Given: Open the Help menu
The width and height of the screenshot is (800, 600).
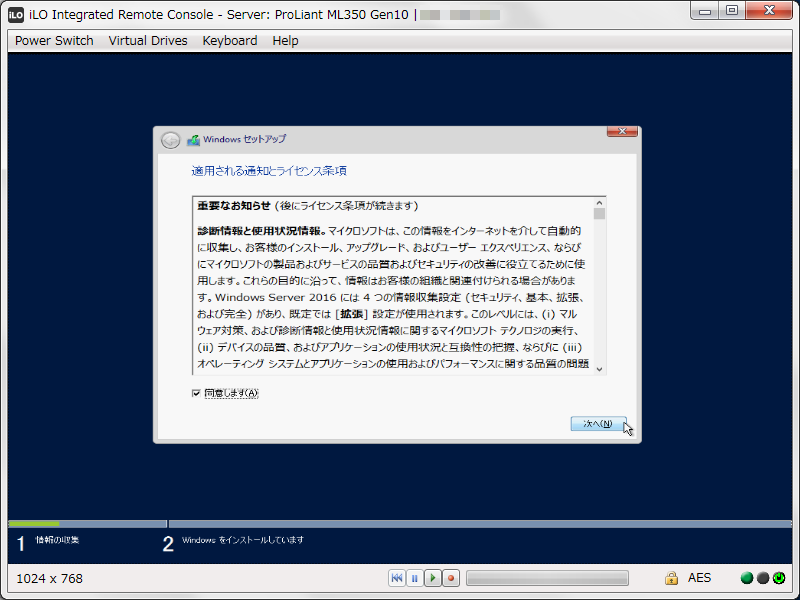Looking at the screenshot, I should [285, 40].
